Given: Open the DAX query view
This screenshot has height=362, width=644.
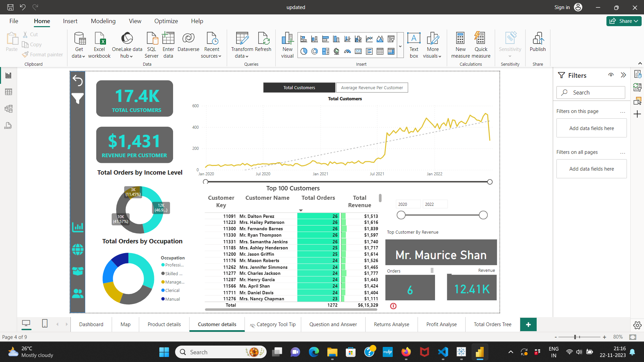Looking at the screenshot, I should click(8, 126).
